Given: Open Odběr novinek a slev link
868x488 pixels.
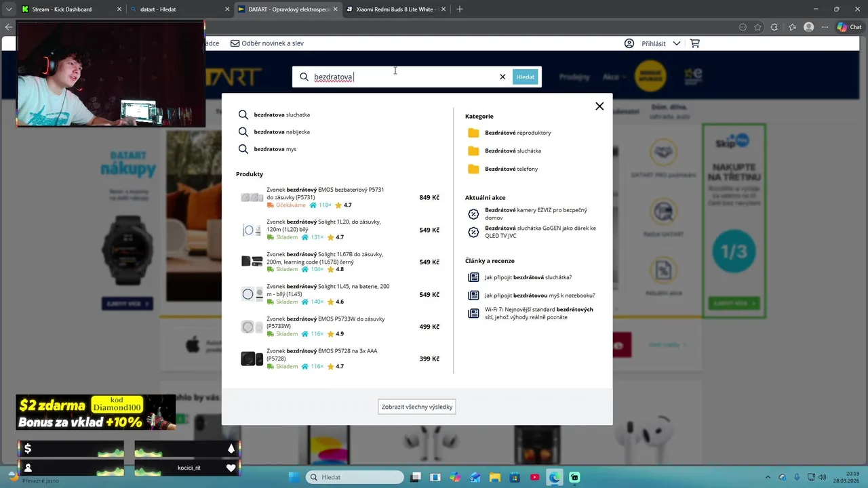Looking at the screenshot, I should coord(267,43).
